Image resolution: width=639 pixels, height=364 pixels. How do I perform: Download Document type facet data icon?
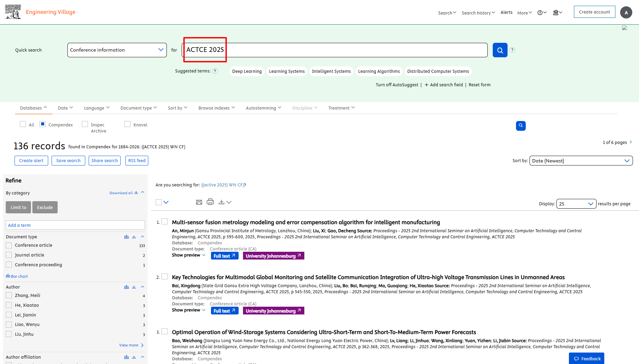click(x=134, y=237)
